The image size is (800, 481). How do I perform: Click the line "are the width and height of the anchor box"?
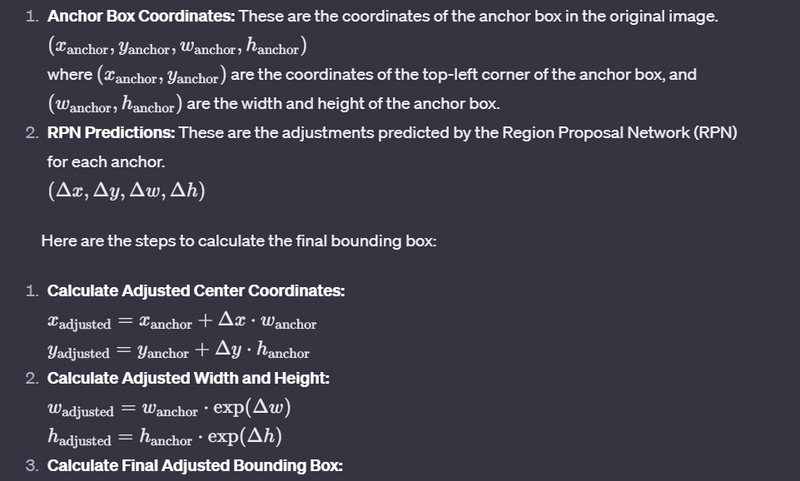point(341,104)
